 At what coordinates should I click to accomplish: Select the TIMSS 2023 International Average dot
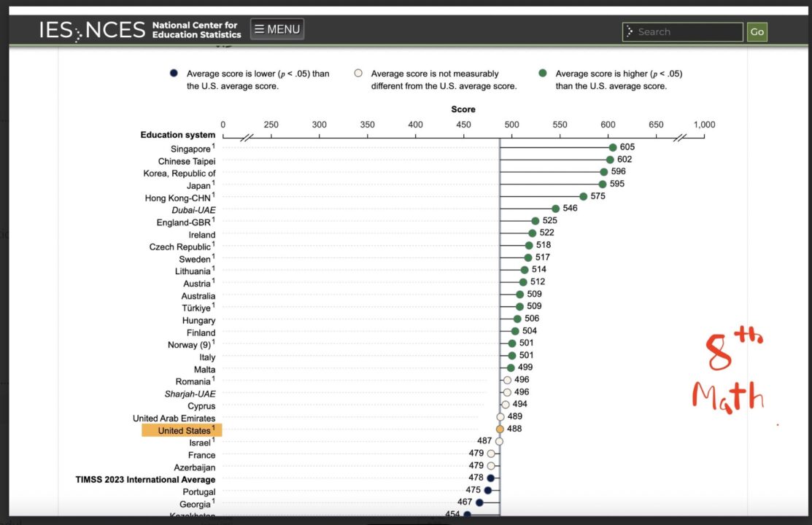(491, 478)
